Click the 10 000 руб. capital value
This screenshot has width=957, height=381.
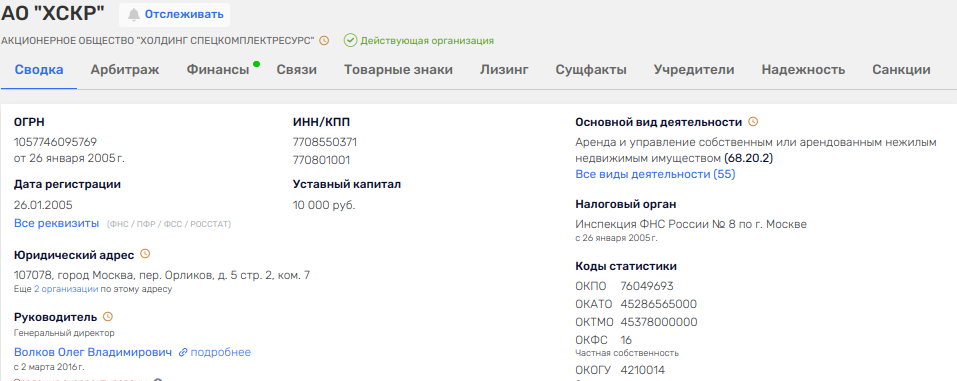324,205
